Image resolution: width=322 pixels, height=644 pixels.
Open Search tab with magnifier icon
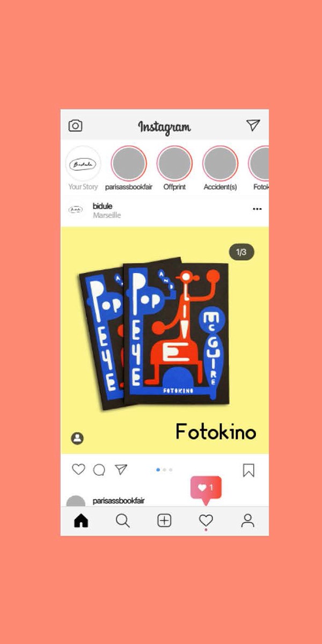[123, 520]
